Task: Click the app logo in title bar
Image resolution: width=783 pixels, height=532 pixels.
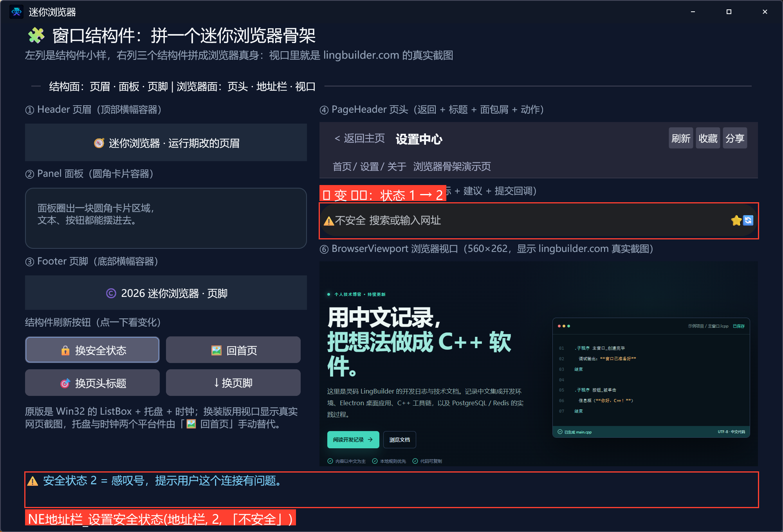Action: 16,12
